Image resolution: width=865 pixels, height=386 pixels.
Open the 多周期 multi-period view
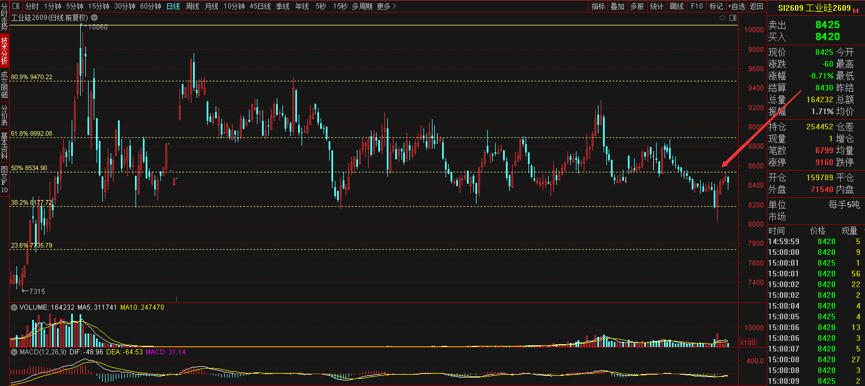click(362, 7)
